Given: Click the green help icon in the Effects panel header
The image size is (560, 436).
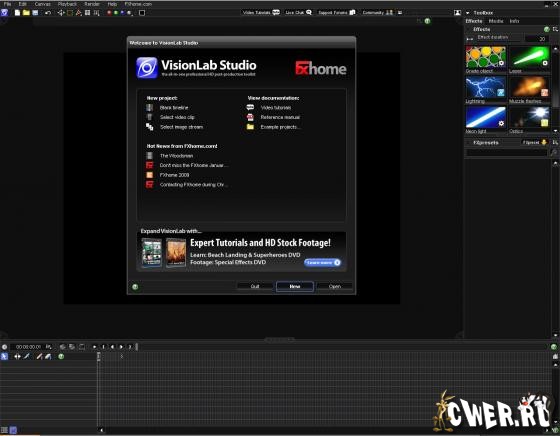Looking at the screenshot, I should [x=546, y=29].
